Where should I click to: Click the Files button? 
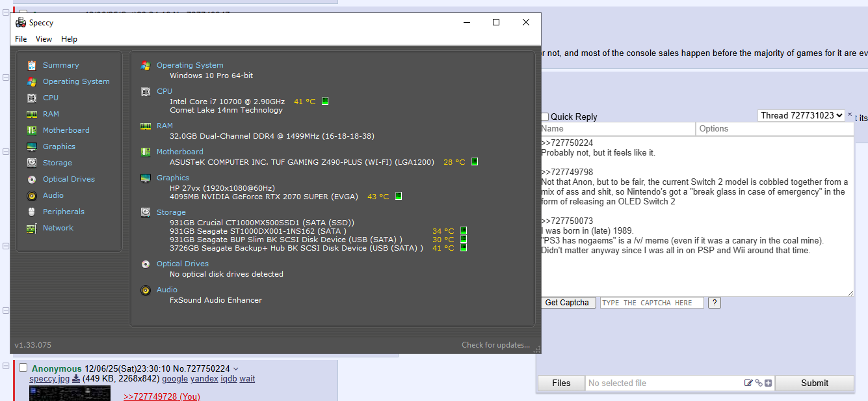coord(561,383)
